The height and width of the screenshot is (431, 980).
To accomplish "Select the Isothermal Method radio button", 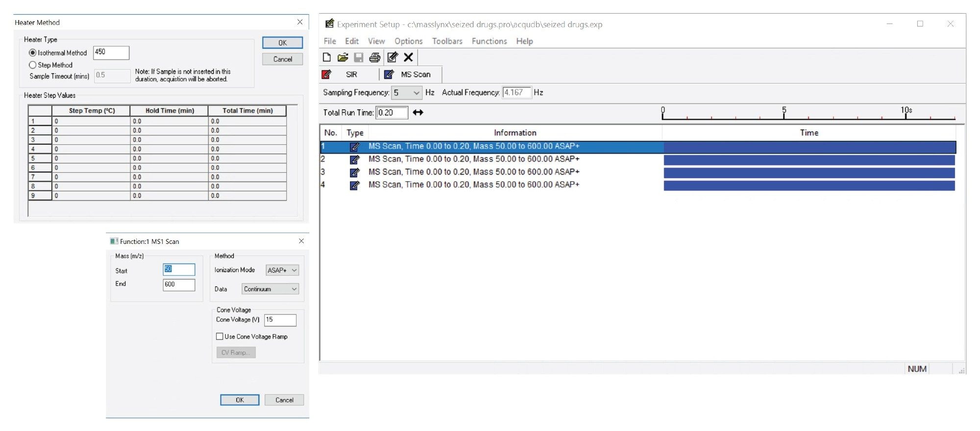I will pos(33,53).
